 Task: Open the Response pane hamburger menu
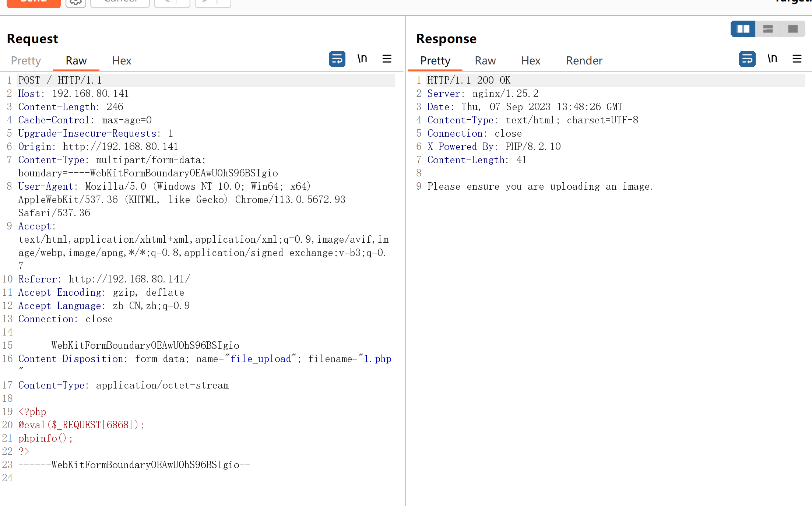[x=797, y=59]
